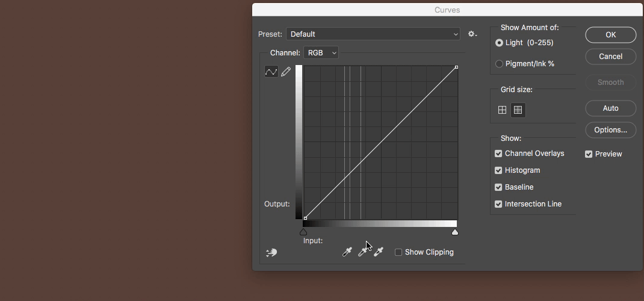Viewport: 644px width, 301px height.
Task: Open the Preset dropdown showing Default
Action: [x=373, y=34]
